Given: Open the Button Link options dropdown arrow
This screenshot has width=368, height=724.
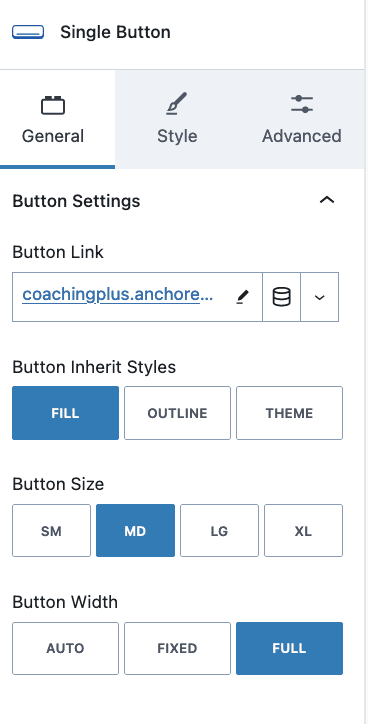Looking at the screenshot, I should coord(320,297).
